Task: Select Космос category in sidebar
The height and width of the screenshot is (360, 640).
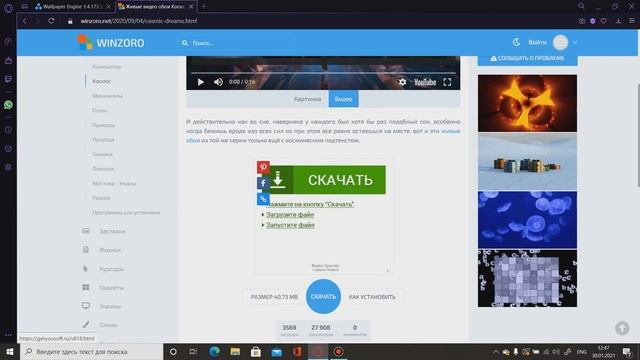Action: pyautogui.click(x=102, y=81)
